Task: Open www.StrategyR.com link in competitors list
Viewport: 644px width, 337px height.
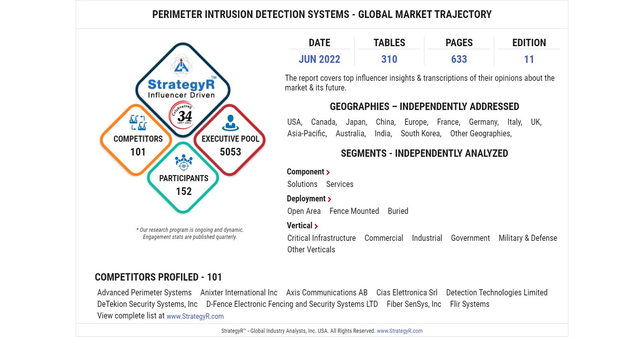Action: pos(195,316)
